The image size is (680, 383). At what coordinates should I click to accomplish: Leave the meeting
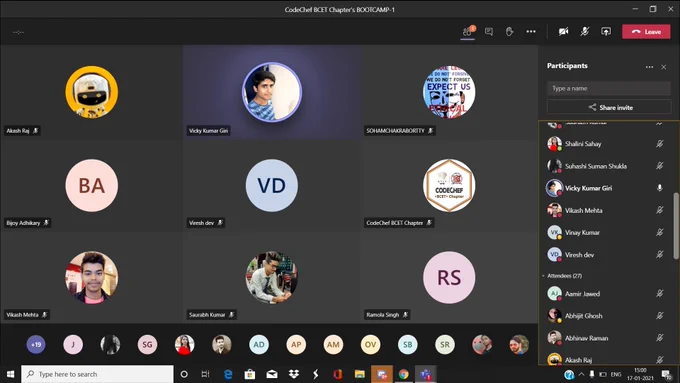coord(646,32)
